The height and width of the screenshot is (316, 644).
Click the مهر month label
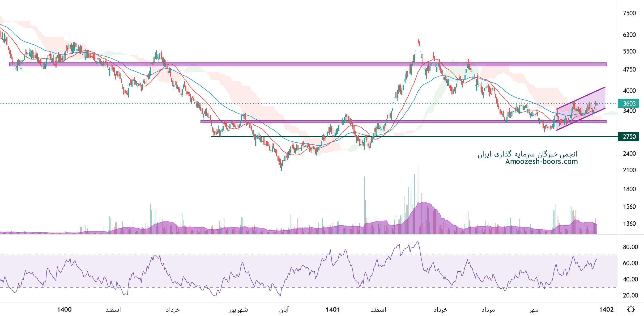click(x=533, y=310)
